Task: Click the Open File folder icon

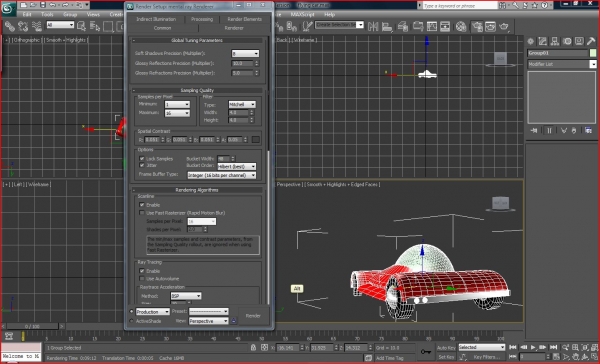Action: (x=33, y=5)
